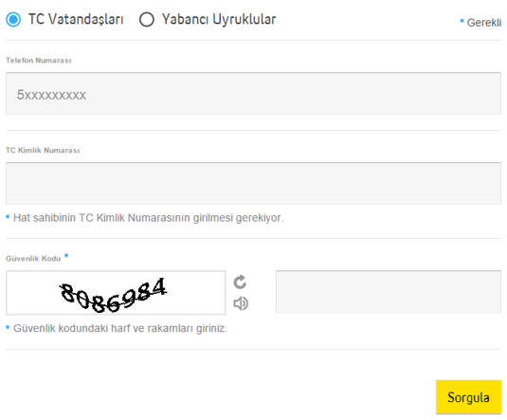This screenshot has width=507, height=420.
Task: Click the 8086984 captcha image
Action: click(116, 293)
